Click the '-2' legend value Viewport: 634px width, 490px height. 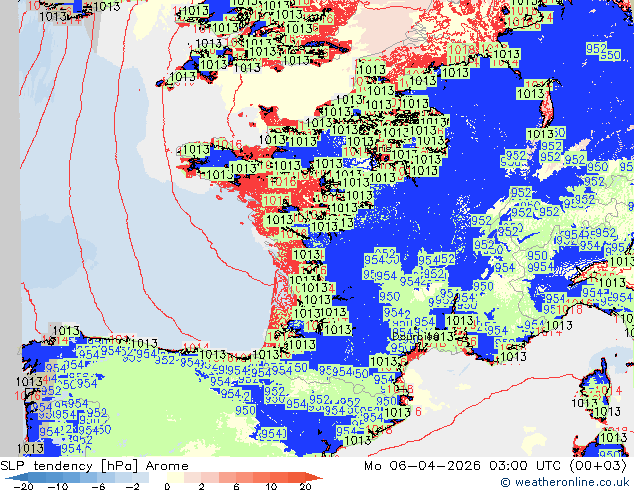tap(133, 486)
